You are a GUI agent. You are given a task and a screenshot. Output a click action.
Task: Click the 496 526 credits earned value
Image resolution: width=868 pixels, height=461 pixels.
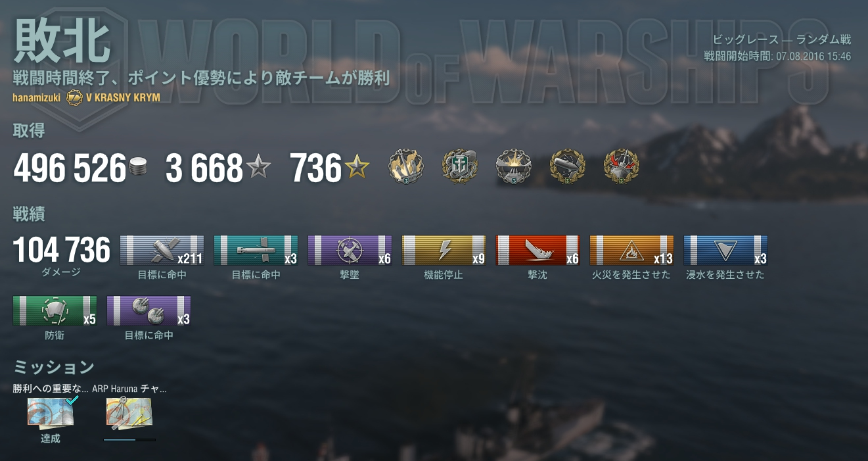click(x=70, y=169)
